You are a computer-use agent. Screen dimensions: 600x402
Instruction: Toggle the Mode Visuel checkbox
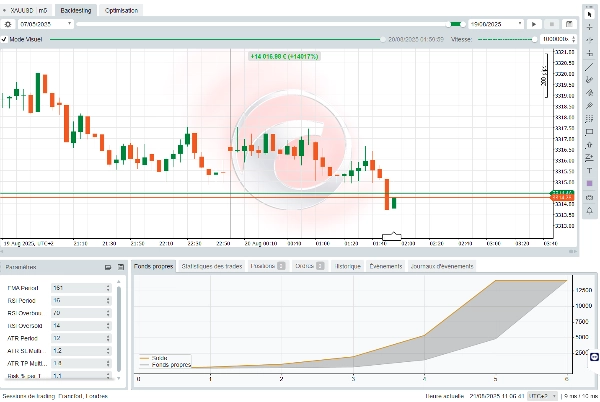click(x=5, y=39)
